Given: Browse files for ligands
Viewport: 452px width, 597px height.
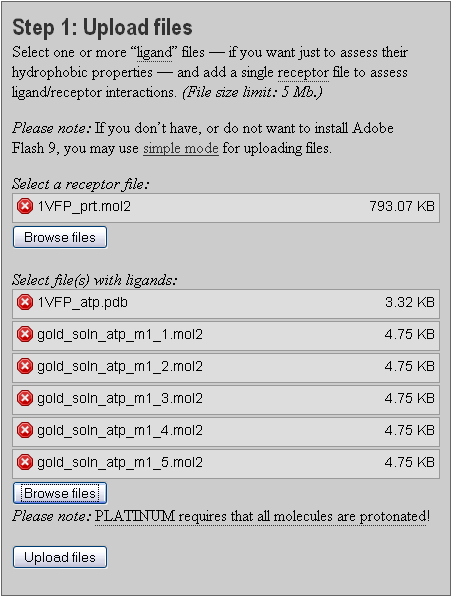Looking at the screenshot, I should pyautogui.click(x=60, y=493).
